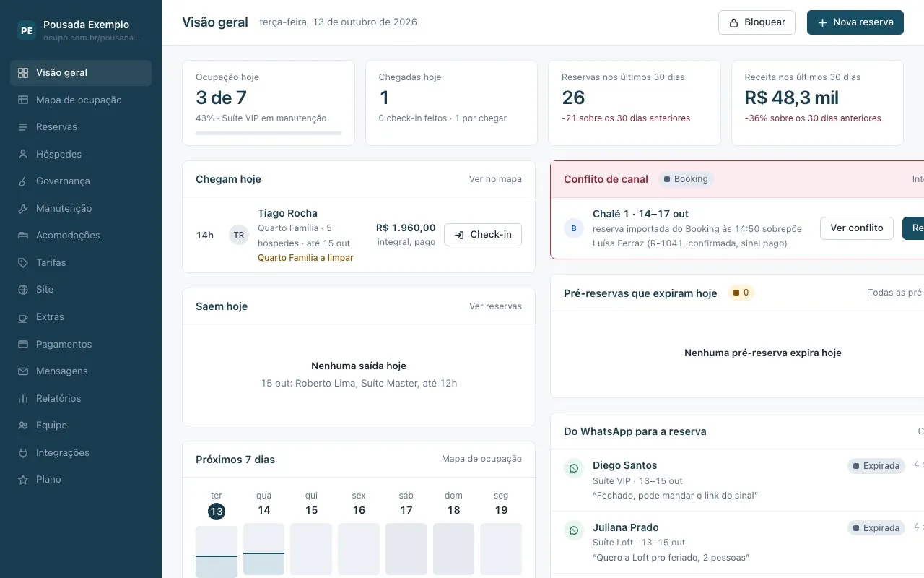Open Relatórios from the sidebar

tap(81, 398)
